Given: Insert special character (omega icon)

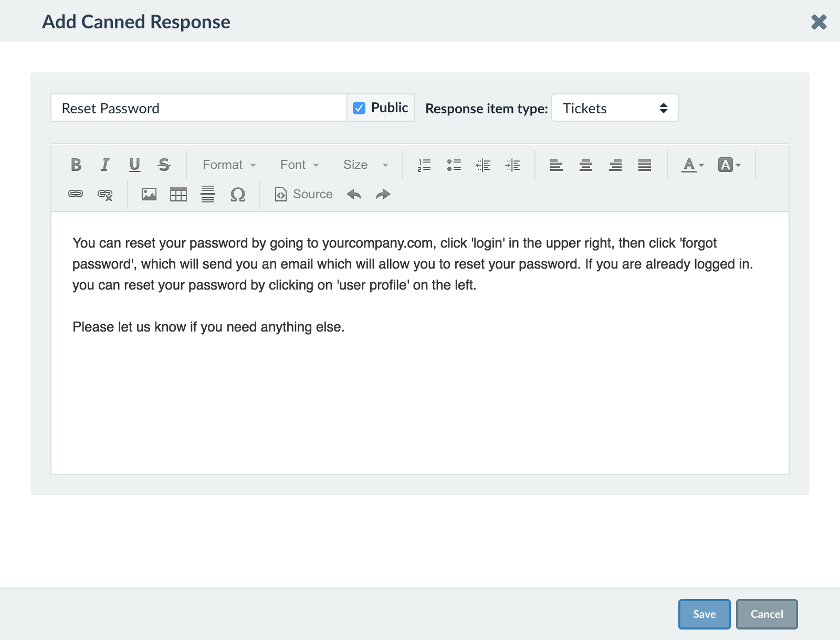Looking at the screenshot, I should [238, 195].
